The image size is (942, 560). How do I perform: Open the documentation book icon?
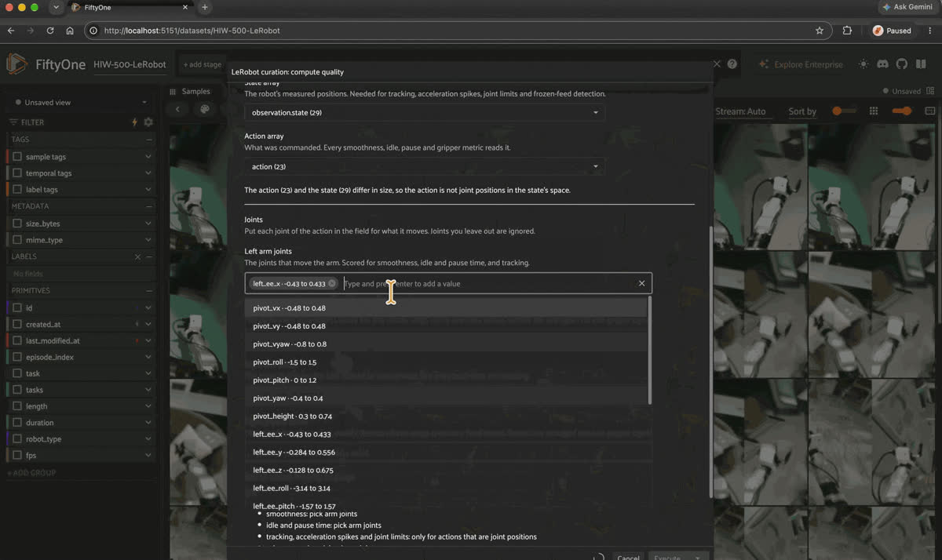pyautogui.click(x=920, y=64)
